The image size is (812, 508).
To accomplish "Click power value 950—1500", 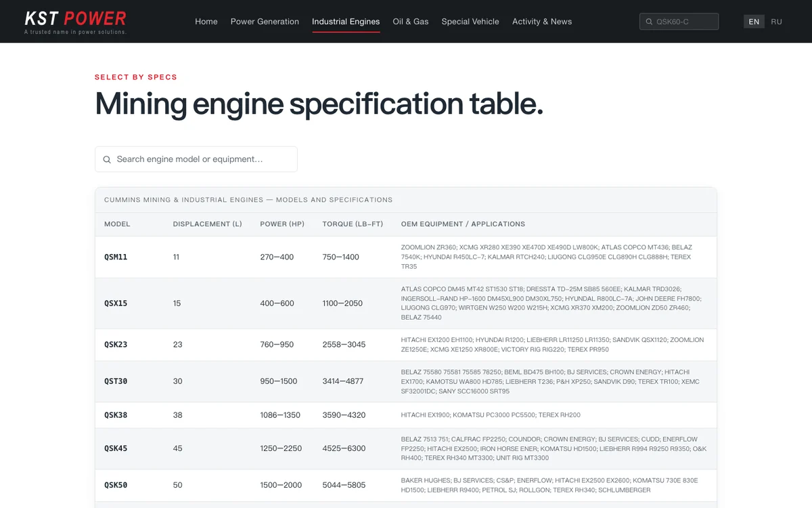I will pyautogui.click(x=279, y=381).
